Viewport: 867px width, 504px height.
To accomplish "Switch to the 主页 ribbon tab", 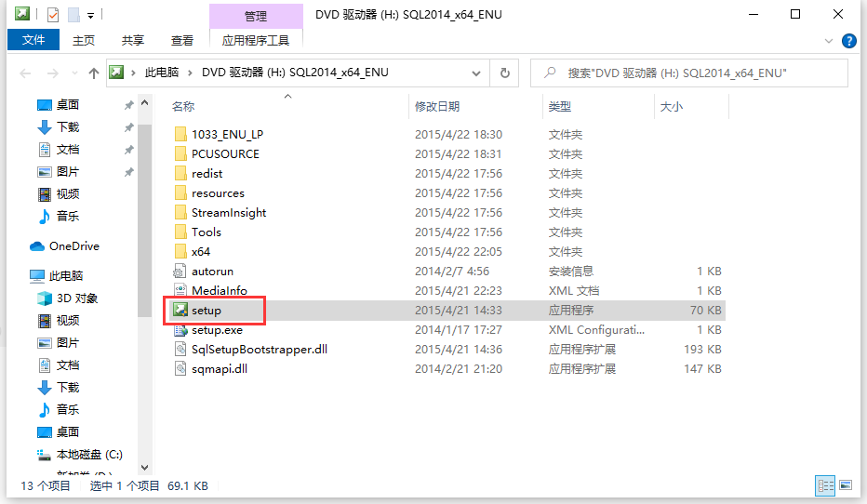I will click(x=84, y=40).
